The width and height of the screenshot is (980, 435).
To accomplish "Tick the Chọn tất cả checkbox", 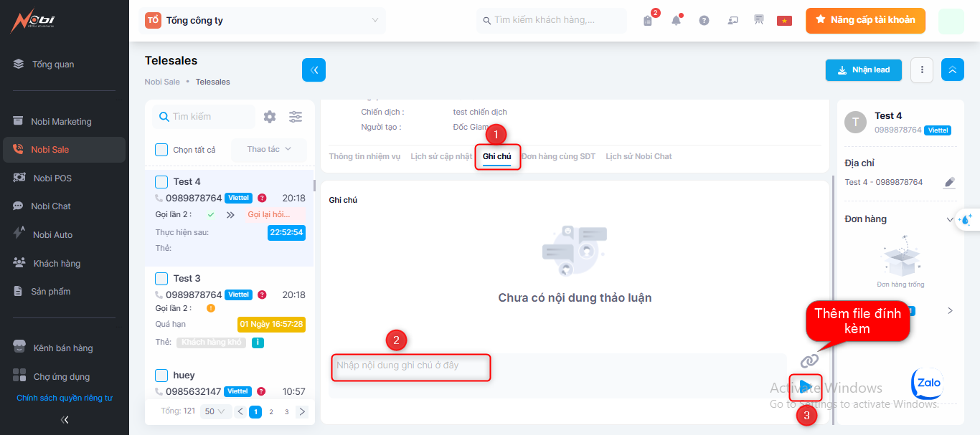I will pos(161,150).
